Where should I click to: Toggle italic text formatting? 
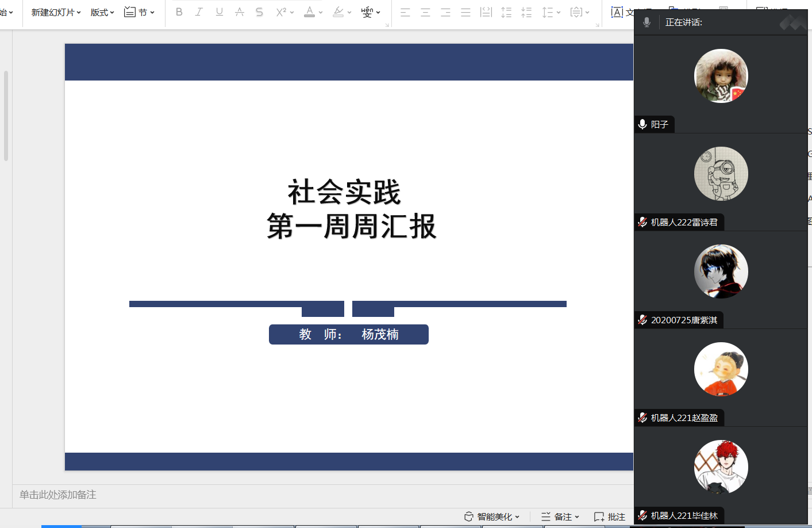199,12
